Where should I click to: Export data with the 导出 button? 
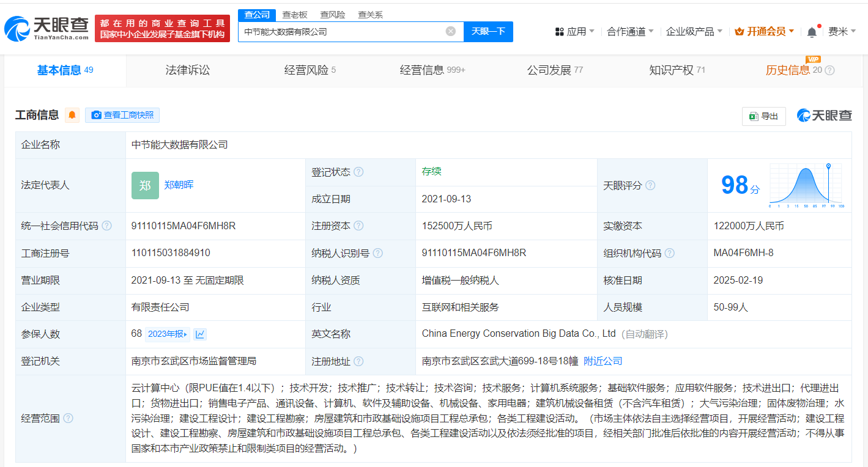(763, 116)
